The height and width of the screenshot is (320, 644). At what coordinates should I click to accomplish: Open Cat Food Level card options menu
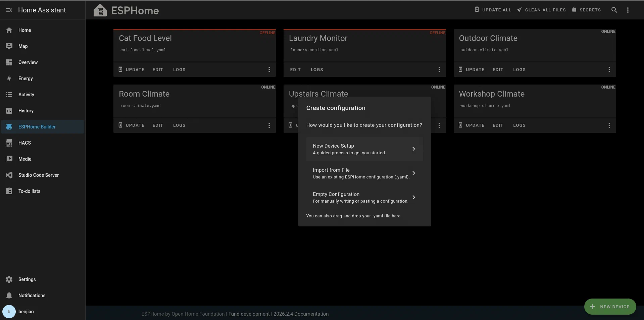coord(269,69)
